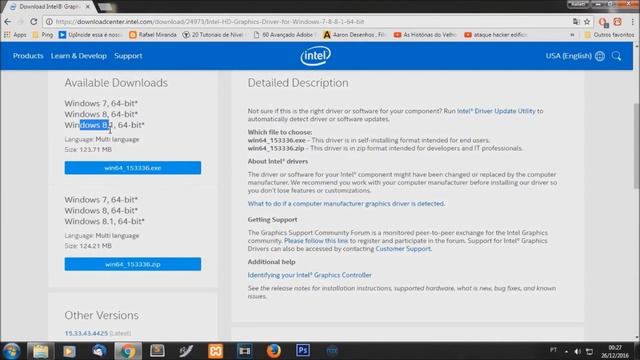Show hidden tray icons arrow
The image size is (640, 360).
pyautogui.click(x=566, y=351)
